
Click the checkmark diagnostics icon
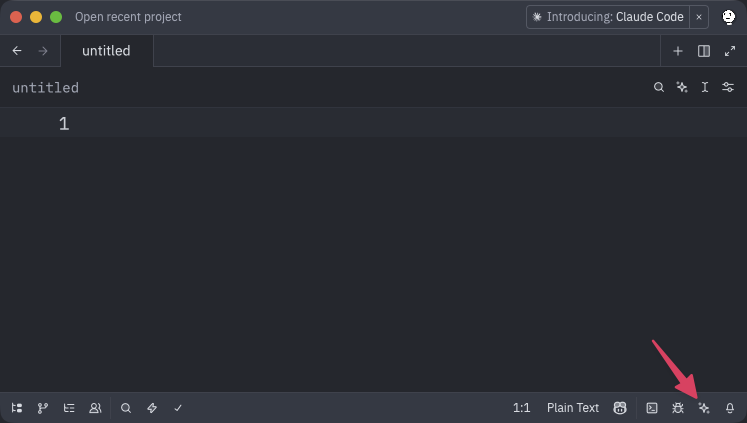pyautogui.click(x=178, y=408)
